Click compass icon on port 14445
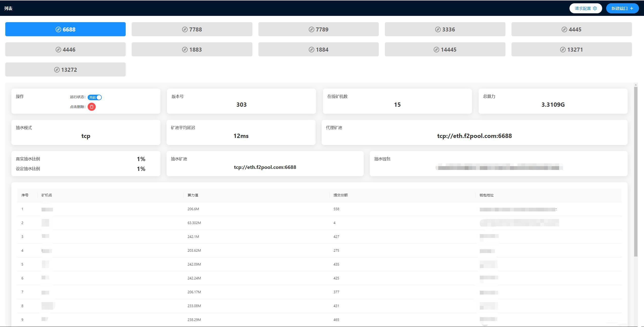The image size is (644, 327). [436, 50]
